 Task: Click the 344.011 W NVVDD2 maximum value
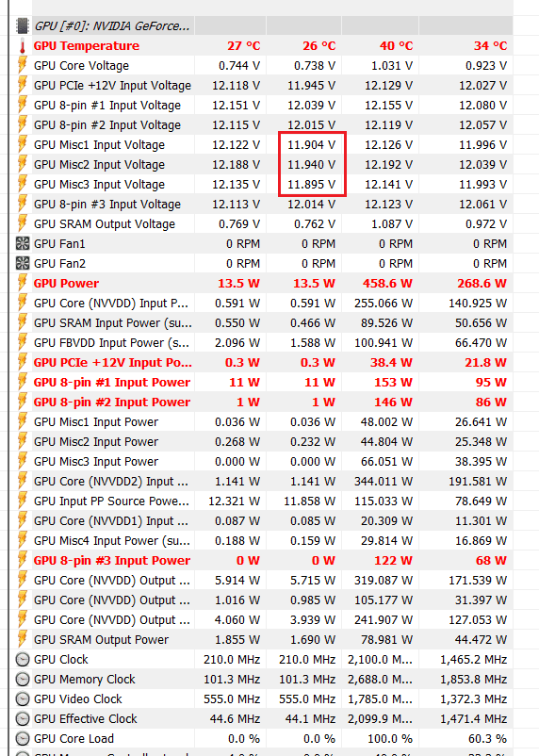[x=384, y=481]
